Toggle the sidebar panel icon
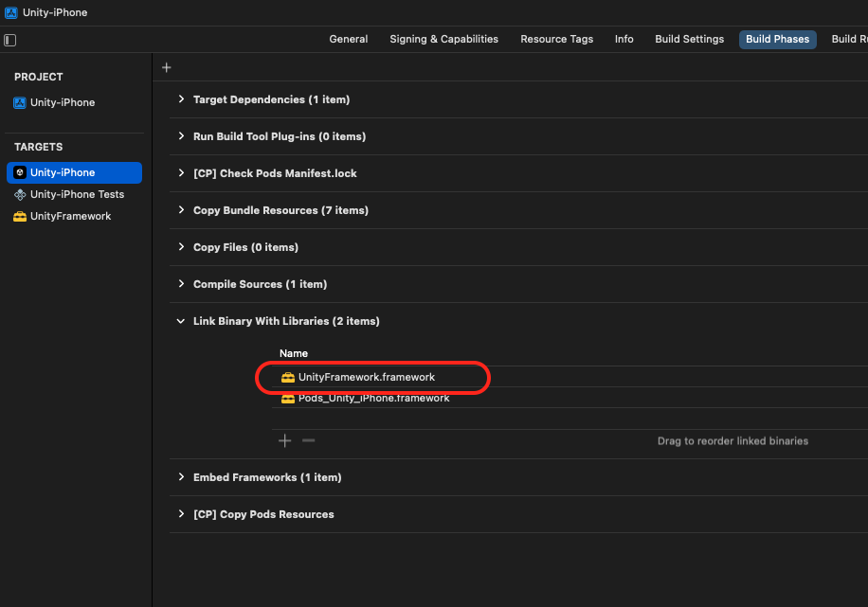This screenshot has width=868, height=607. click(10, 40)
